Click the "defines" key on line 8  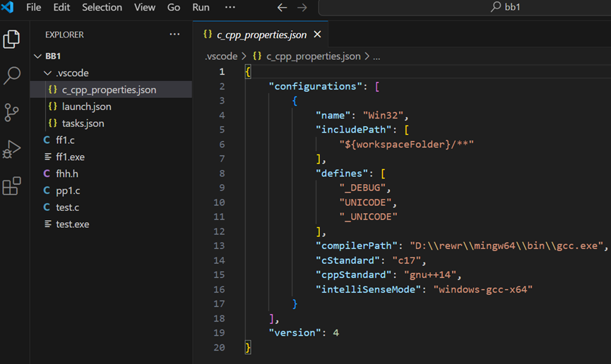[x=342, y=174]
